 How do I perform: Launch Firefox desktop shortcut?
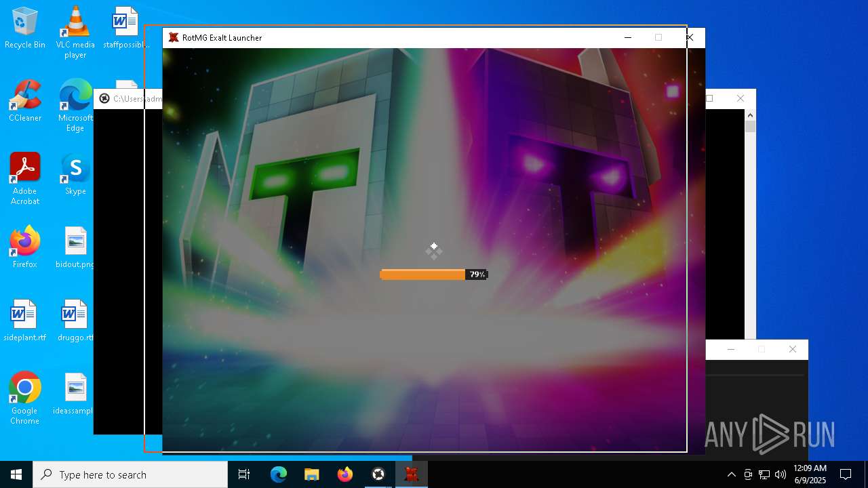pos(25,248)
